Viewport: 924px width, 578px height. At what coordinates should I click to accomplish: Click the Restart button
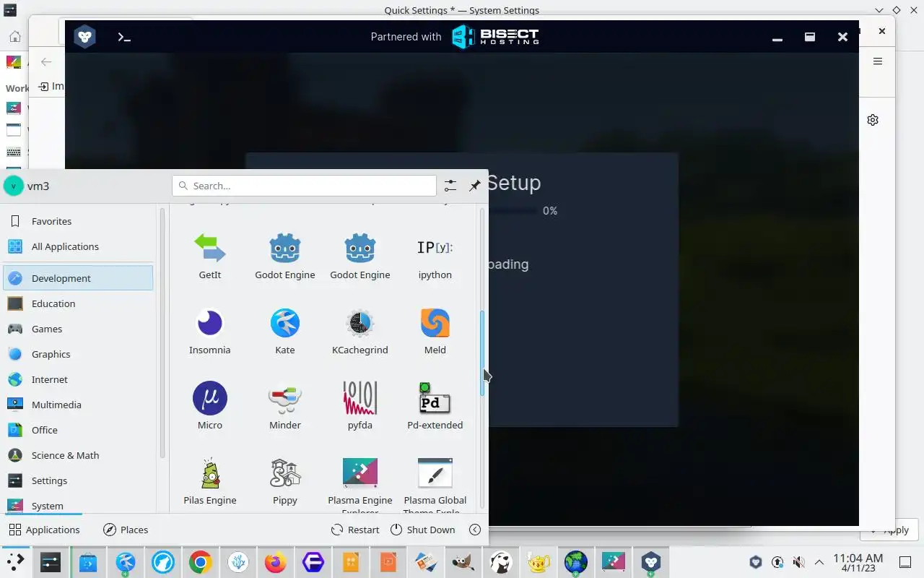(355, 530)
